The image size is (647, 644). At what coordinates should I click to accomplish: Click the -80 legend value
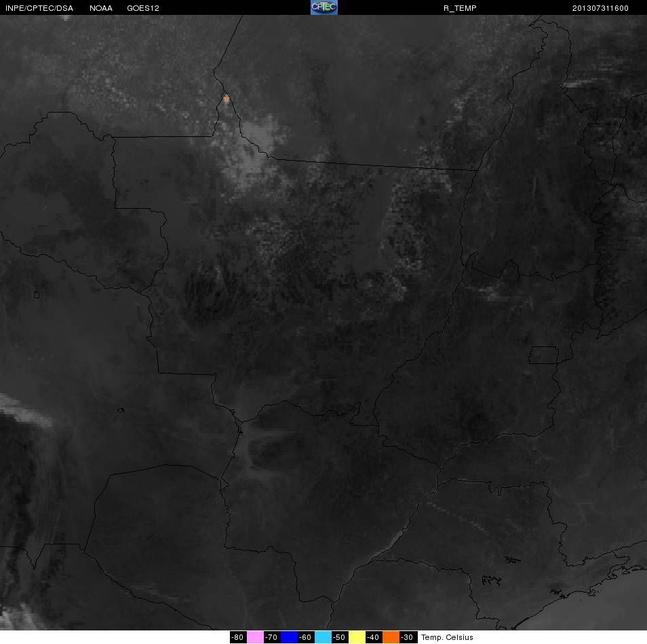(237, 637)
